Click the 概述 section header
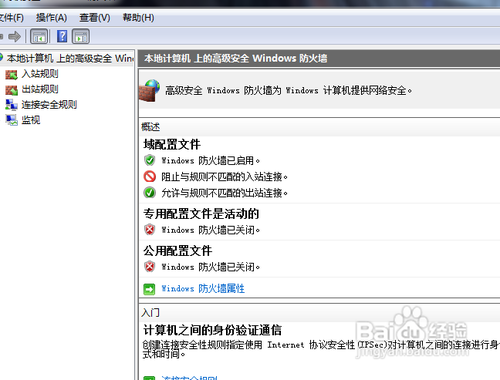500x380 pixels. pyautogui.click(x=151, y=127)
